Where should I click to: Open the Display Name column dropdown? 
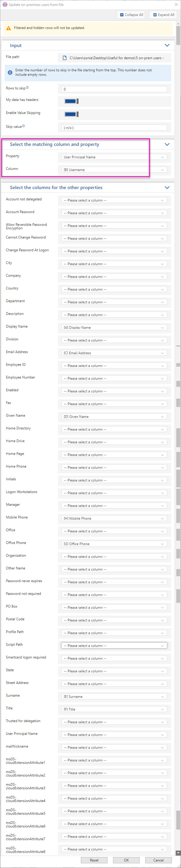[114, 328]
